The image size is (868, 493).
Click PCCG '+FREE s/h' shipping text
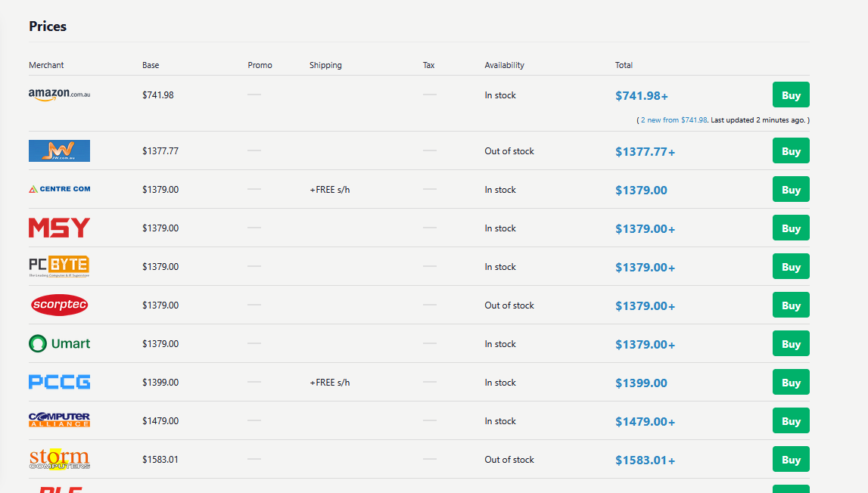329,383
